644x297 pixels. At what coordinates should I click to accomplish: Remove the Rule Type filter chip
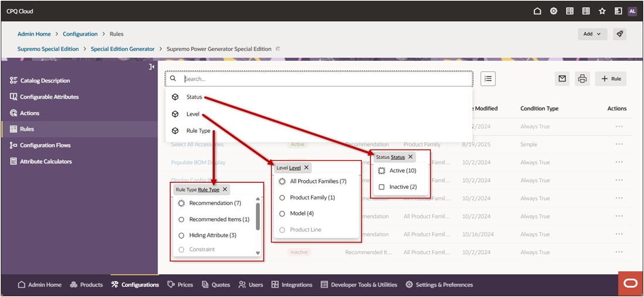(x=225, y=189)
